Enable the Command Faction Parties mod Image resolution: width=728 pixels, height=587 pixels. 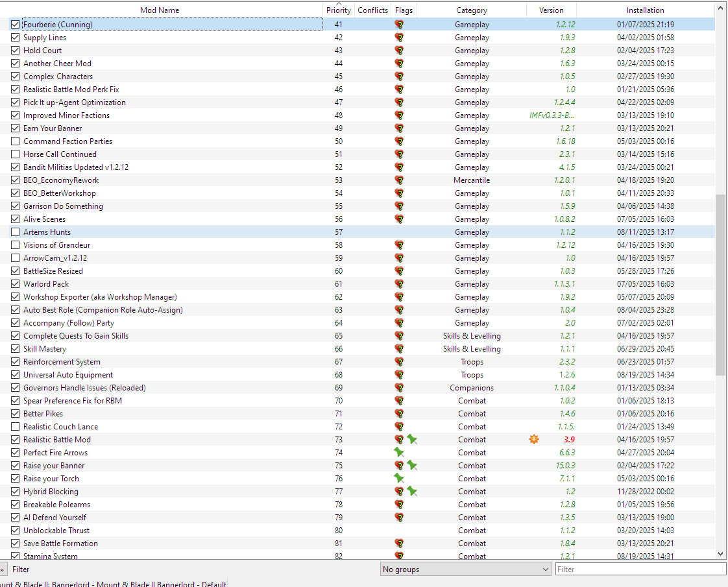[x=16, y=141]
